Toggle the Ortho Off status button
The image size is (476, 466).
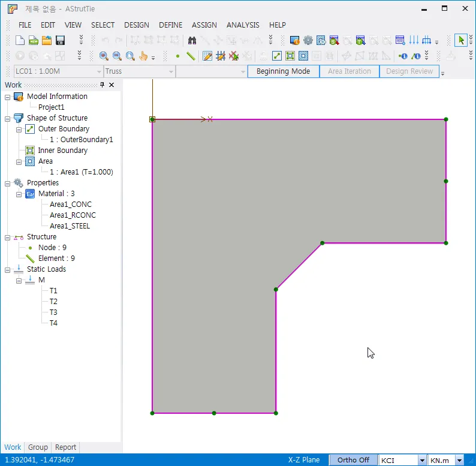click(x=353, y=460)
